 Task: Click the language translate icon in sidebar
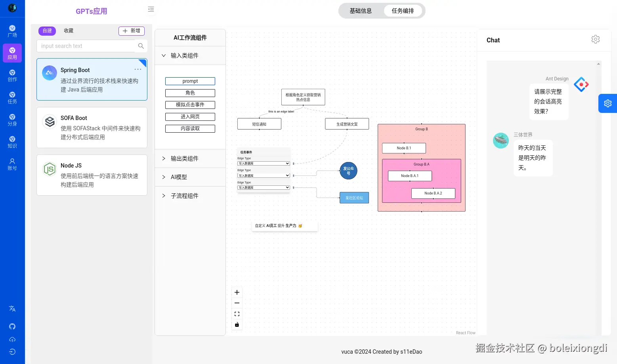tap(12, 309)
